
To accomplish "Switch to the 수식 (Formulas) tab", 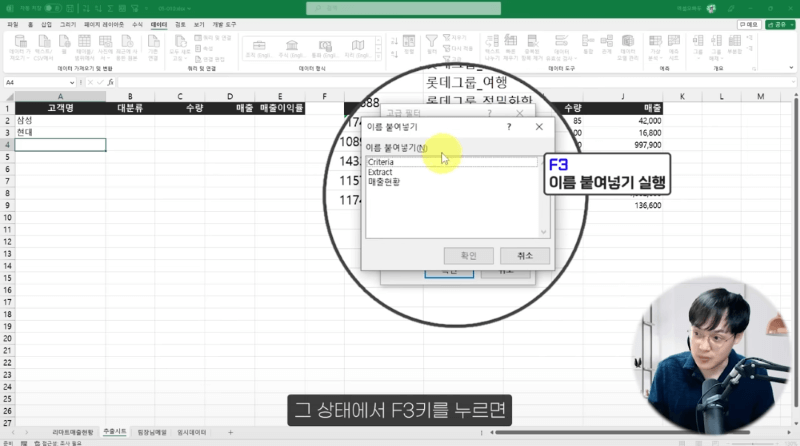I will (137, 24).
